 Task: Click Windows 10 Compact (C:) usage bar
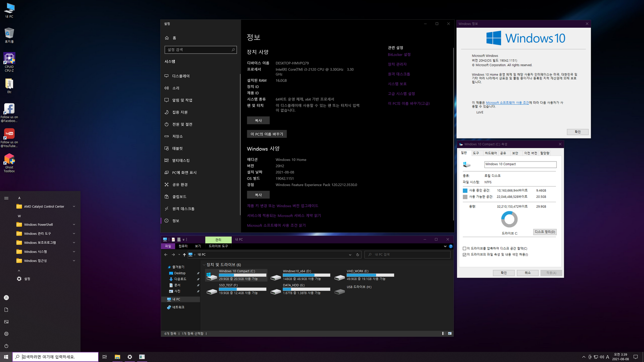click(x=243, y=275)
